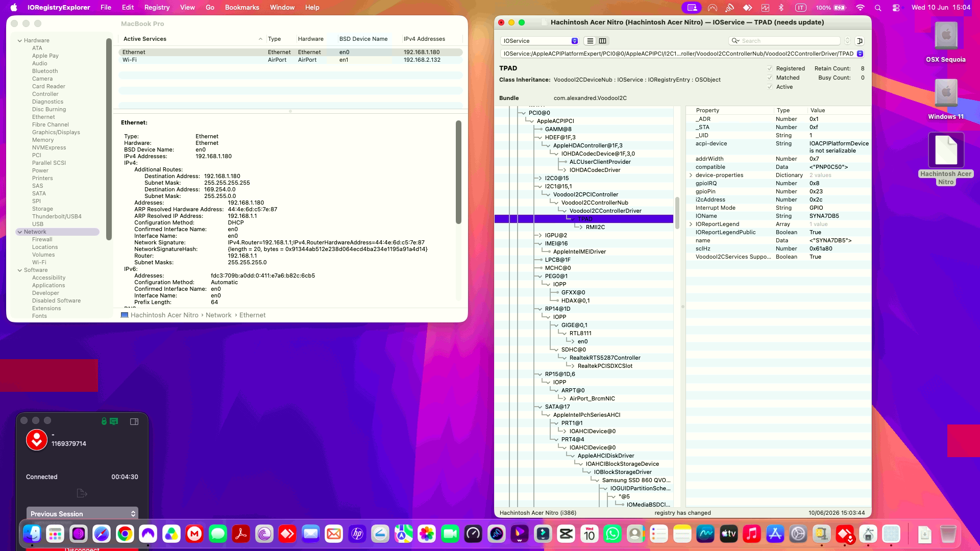Click the Property column header in IORegistryExplorer
980x551 pixels.
[707, 110]
